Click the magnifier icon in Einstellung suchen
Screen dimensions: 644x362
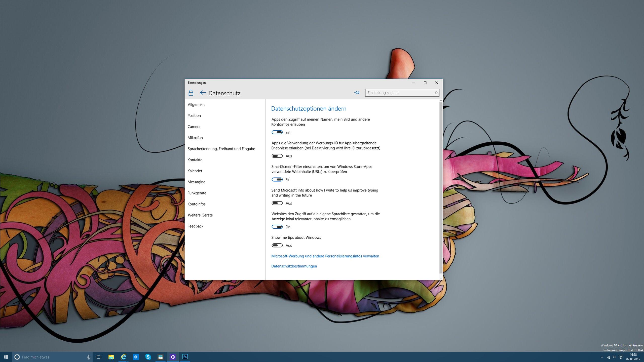coord(436,93)
